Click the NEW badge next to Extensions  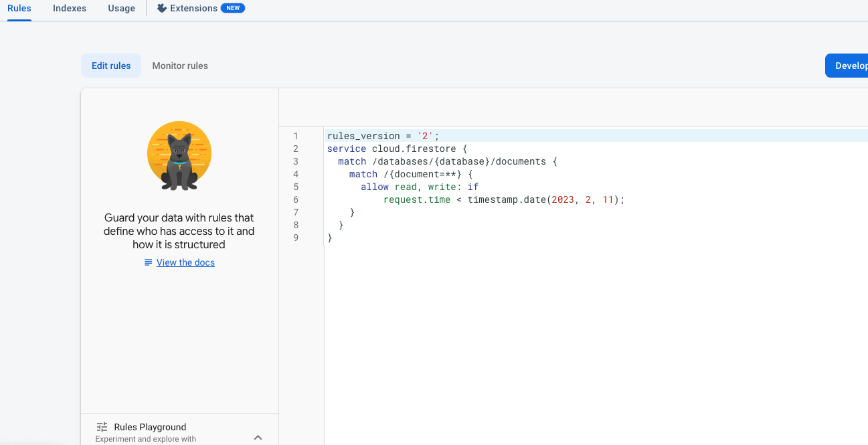pyautogui.click(x=233, y=8)
